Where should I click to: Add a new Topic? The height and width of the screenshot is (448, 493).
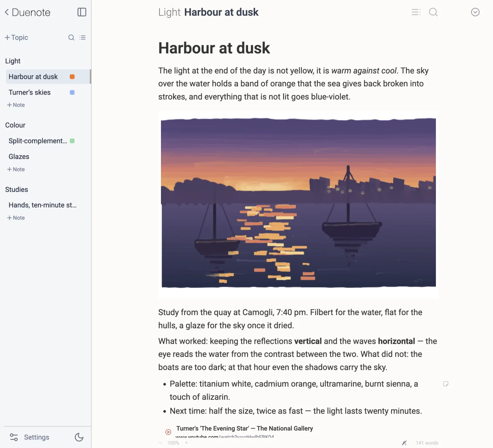click(x=16, y=37)
